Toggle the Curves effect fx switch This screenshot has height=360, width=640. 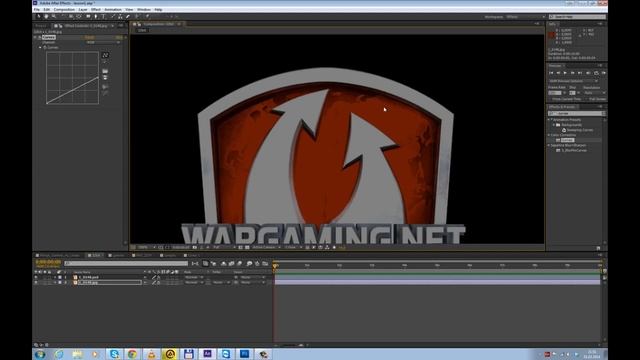click(40, 37)
